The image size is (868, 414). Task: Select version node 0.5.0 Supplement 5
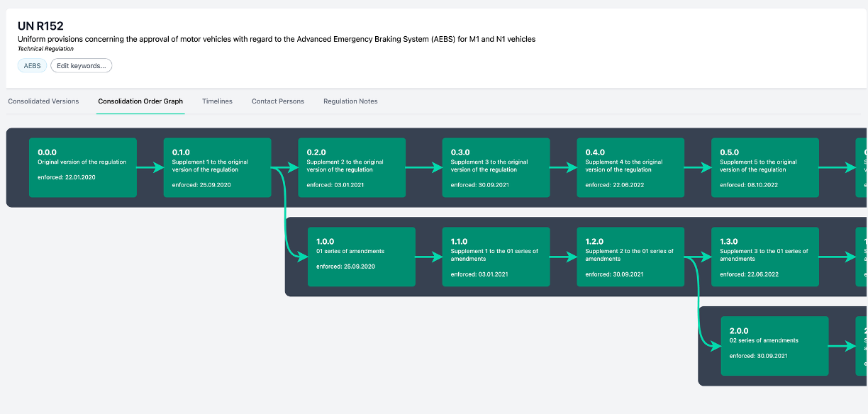(x=764, y=167)
